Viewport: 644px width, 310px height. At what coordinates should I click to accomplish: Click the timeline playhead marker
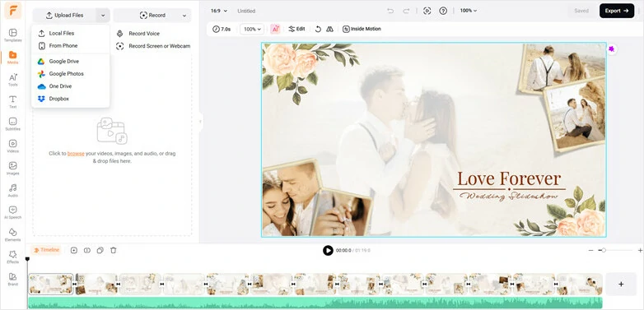27,259
